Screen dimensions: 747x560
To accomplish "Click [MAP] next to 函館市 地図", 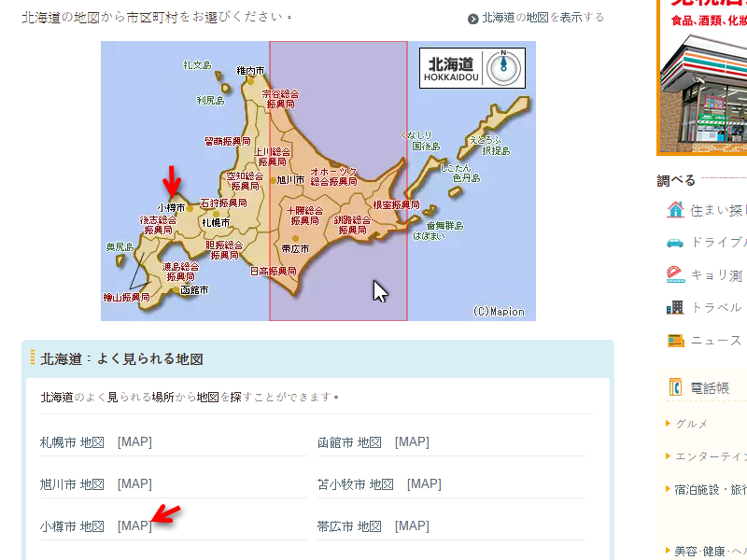I will coord(412,442).
